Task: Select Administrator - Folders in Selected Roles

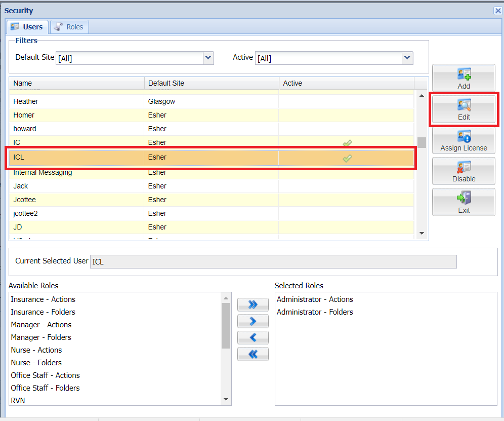Action: pyautogui.click(x=315, y=312)
